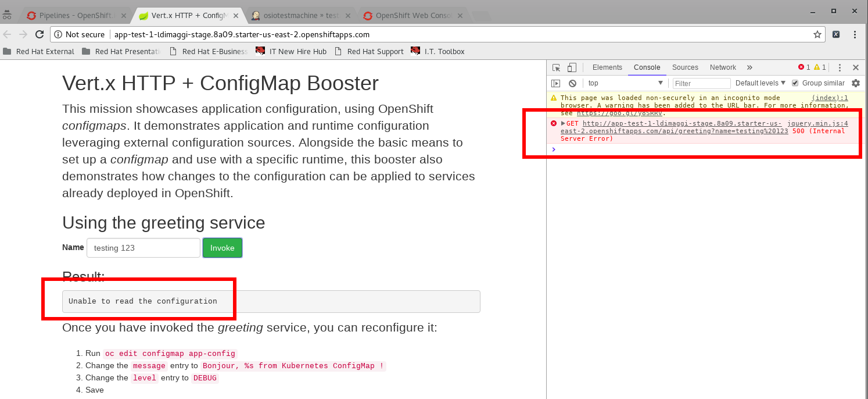Open console settings gear
This screenshot has width=868, height=399.
click(x=856, y=83)
